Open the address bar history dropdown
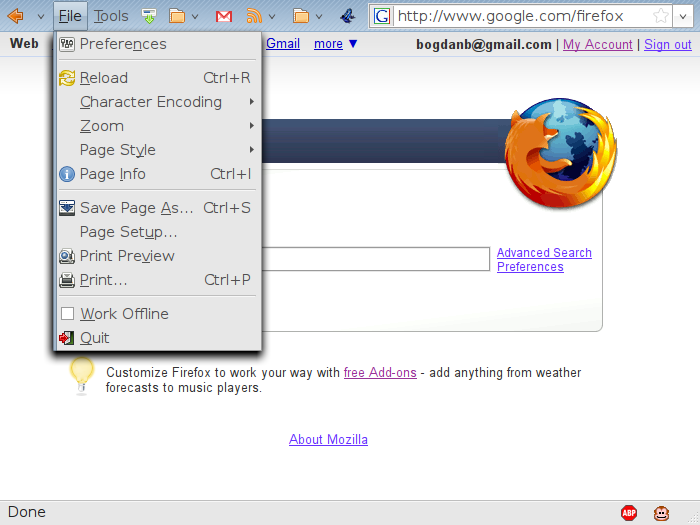 683,17
